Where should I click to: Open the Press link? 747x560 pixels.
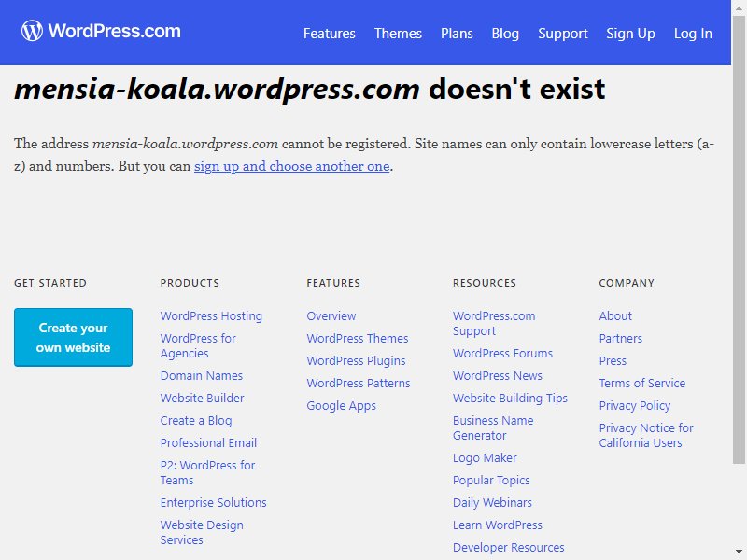click(613, 361)
